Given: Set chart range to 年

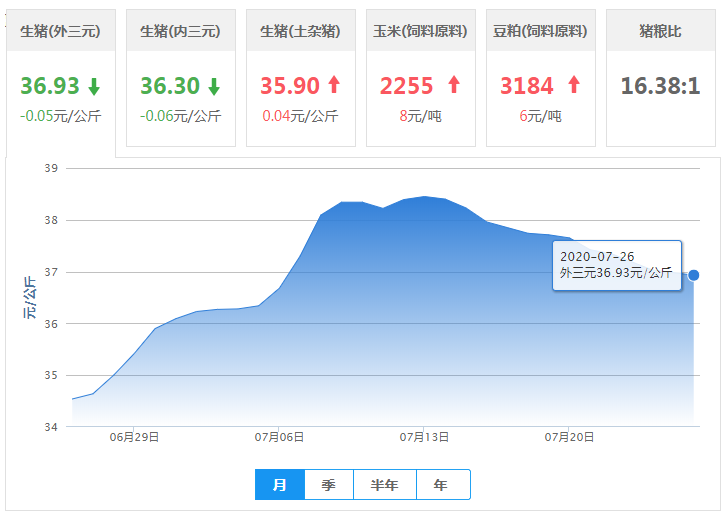Looking at the screenshot, I should 441,485.
